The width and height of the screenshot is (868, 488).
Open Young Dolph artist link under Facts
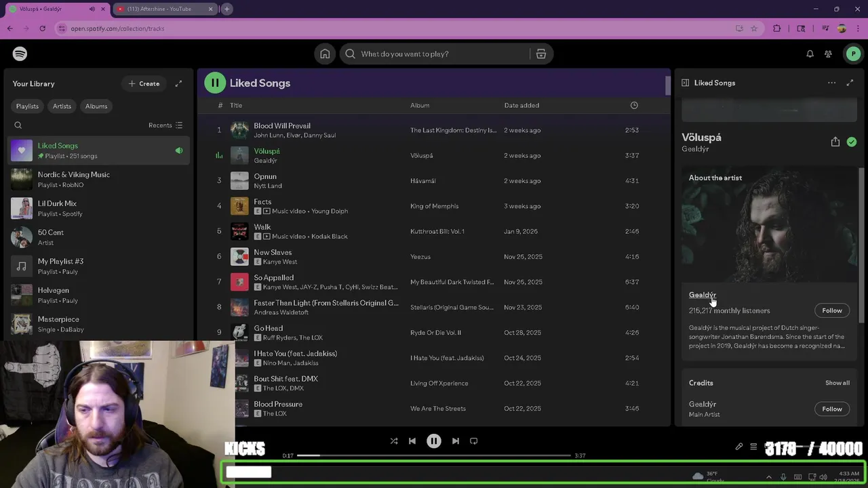tap(330, 211)
